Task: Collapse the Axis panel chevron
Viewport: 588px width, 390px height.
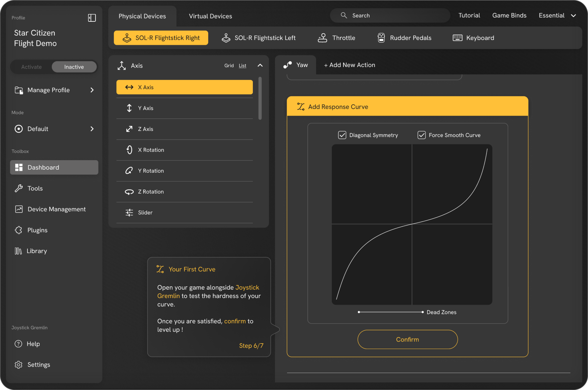Action: pos(260,65)
